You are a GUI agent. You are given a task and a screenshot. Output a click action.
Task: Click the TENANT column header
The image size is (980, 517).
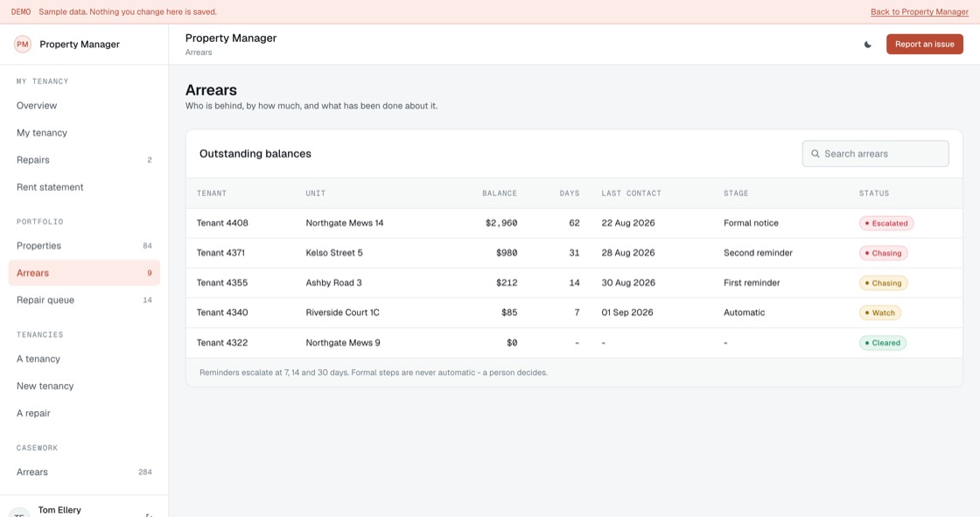click(x=212, y=193)
